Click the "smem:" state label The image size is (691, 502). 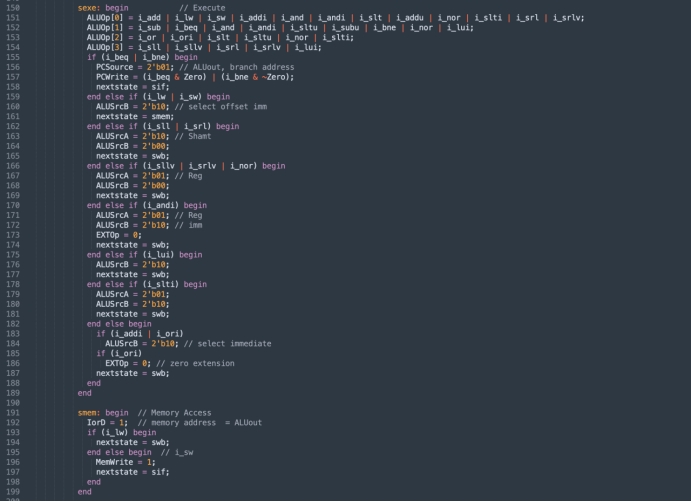click(x=91, y=412)
